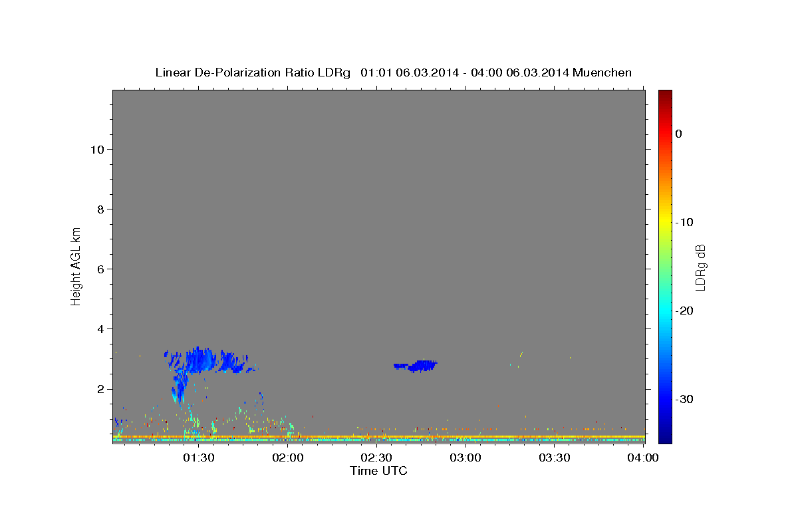
Task: Click the dark red top of the colorbar
Action: [x=665, y=95]
